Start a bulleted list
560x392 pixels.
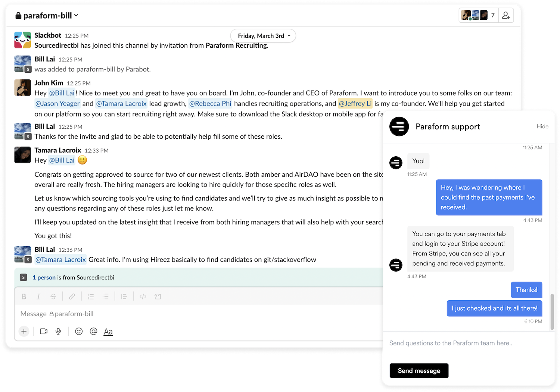(106, 297)
